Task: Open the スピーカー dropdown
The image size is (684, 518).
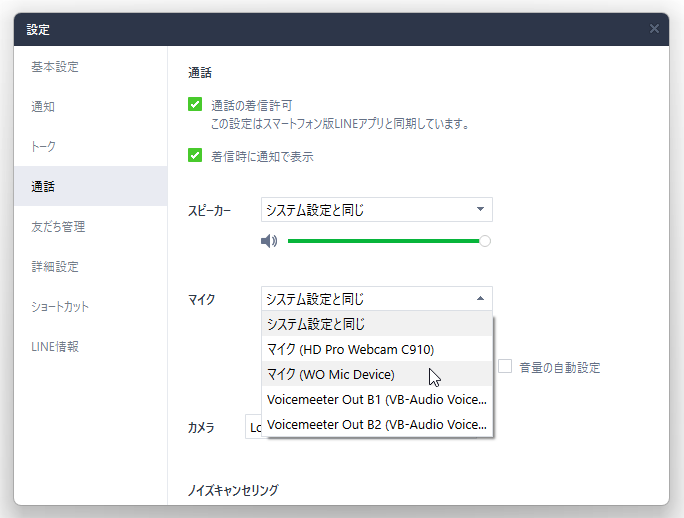Action: pyautogui.click(x=377, y=209)
